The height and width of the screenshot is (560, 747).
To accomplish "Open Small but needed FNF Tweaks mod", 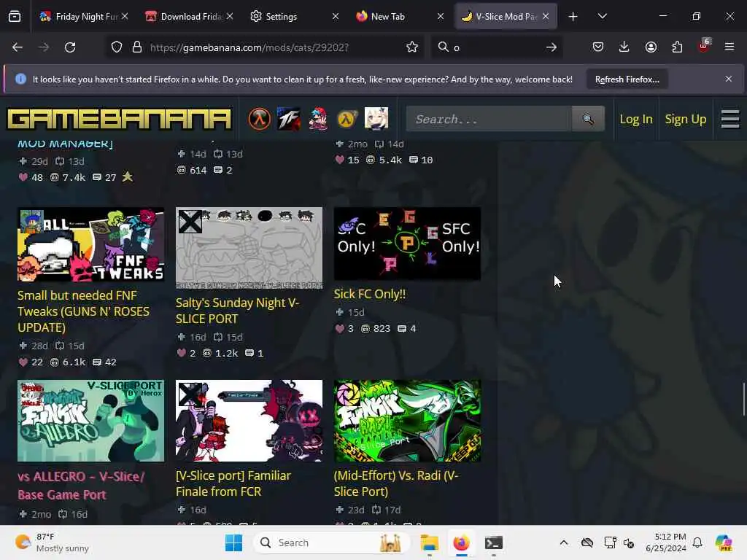I will (83, 311).
